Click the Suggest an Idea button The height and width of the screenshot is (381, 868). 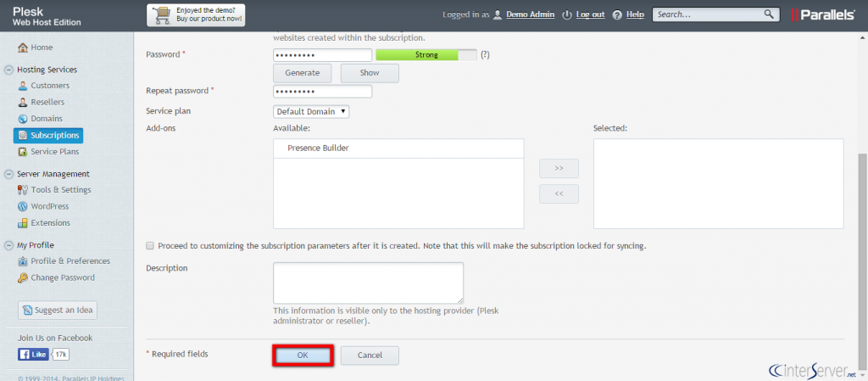tap(58, 311)
